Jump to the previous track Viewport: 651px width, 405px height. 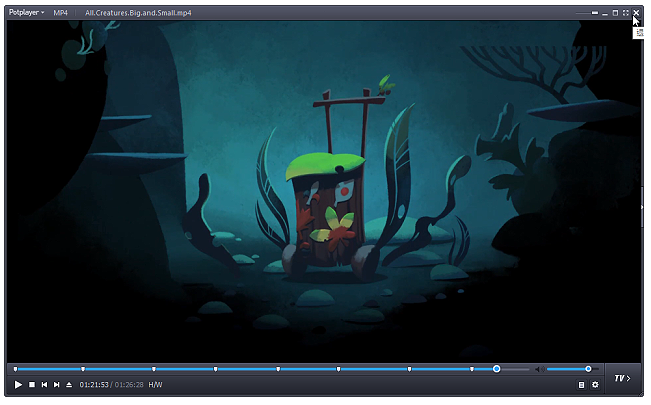pyautogui.click(x=44, y=385)
